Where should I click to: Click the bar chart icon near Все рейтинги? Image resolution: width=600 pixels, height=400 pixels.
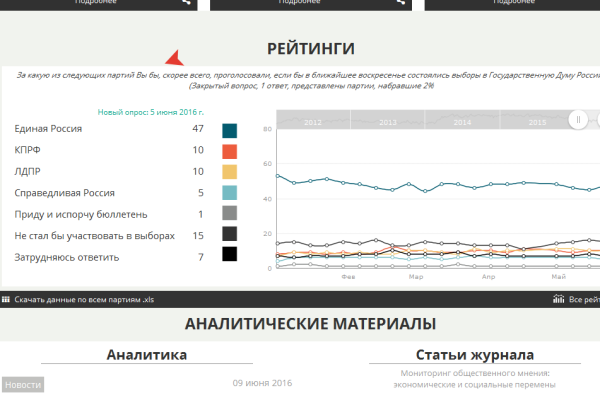558,299
